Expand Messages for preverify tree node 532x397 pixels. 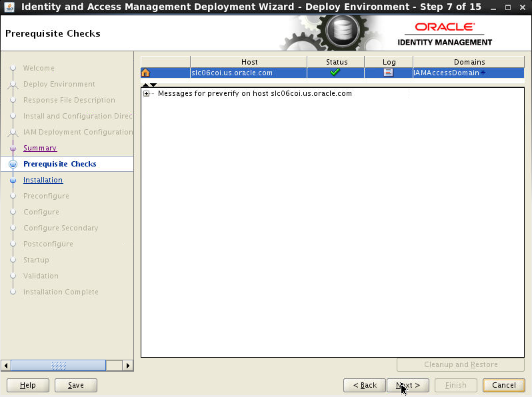[146, 93]
